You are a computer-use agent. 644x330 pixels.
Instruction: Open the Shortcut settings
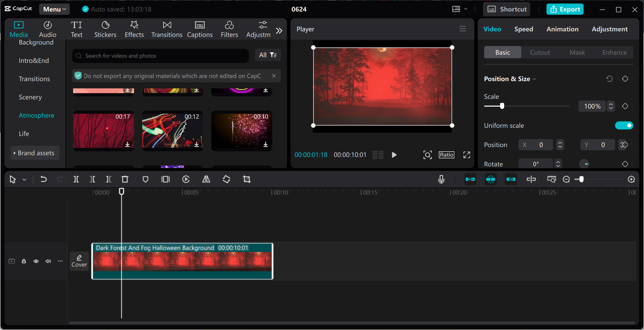click(x=507, y=9)
